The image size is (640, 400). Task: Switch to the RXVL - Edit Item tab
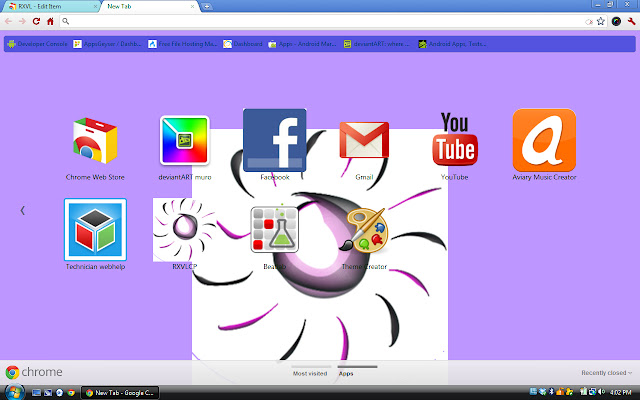click(x=51, y=7)
